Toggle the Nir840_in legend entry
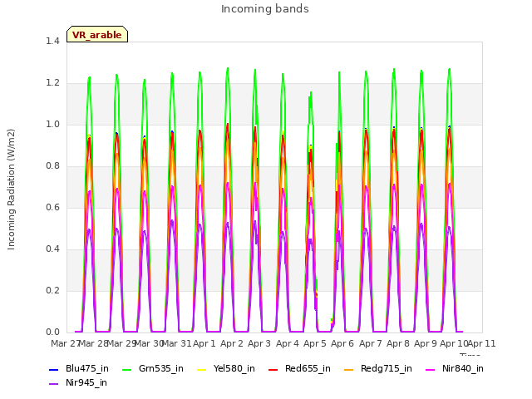 click(455, 369)
